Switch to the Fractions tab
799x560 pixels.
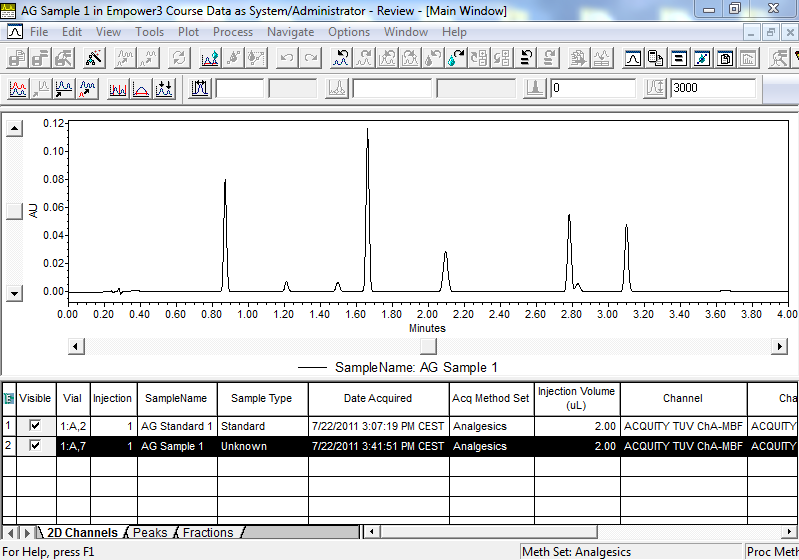[x=208, y=532]
